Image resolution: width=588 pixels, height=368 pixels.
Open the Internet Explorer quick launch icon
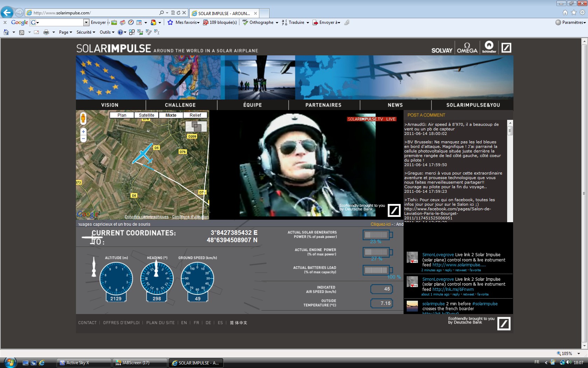point(42,363)
